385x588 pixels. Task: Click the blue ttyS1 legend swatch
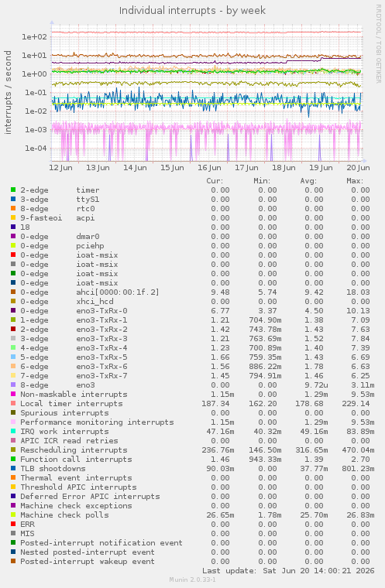point(13,200)
